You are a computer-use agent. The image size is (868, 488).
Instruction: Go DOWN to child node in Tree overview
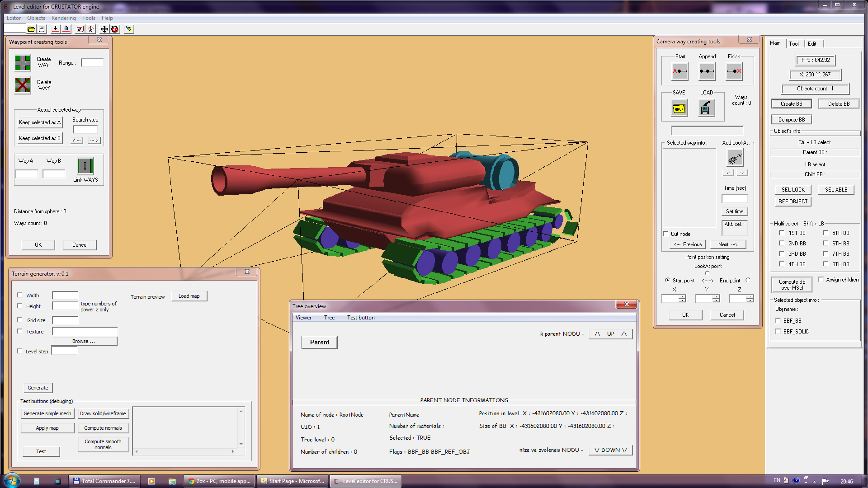[610, 450]
